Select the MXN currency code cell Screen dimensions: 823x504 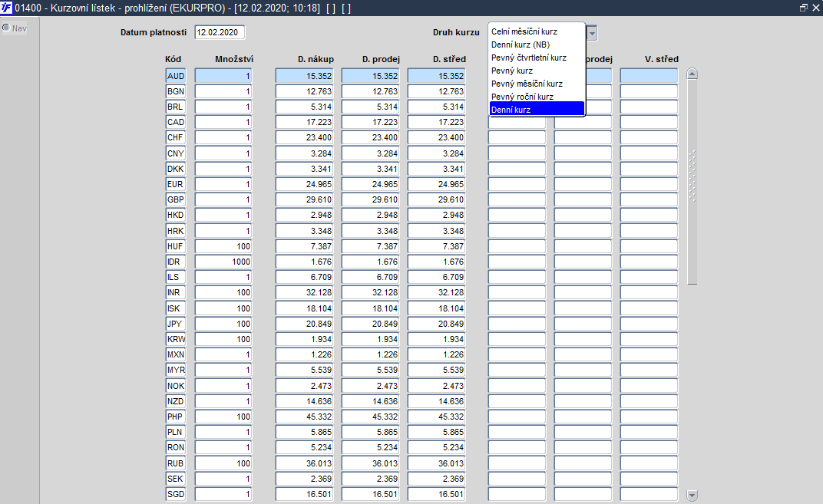(175, 354)
